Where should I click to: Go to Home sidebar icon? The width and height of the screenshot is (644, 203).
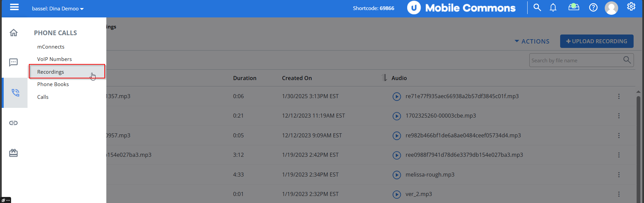pyautogui.click(x=13, y=32)
